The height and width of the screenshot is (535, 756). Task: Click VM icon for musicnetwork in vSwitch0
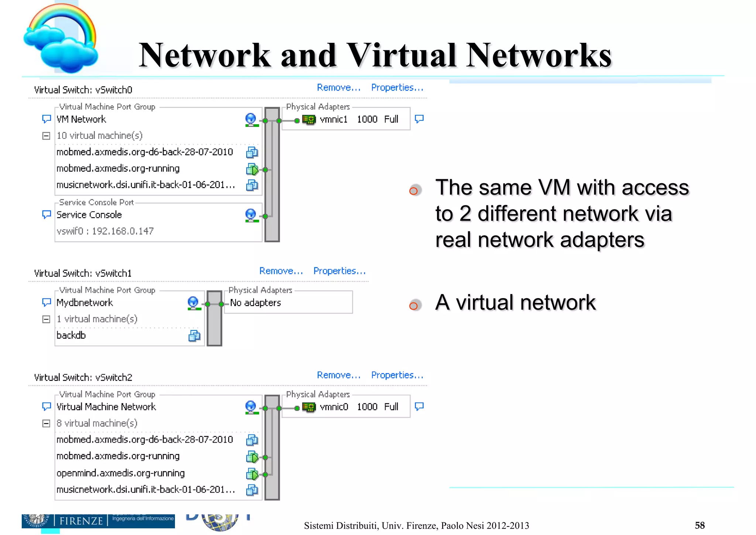click(252, 185)
